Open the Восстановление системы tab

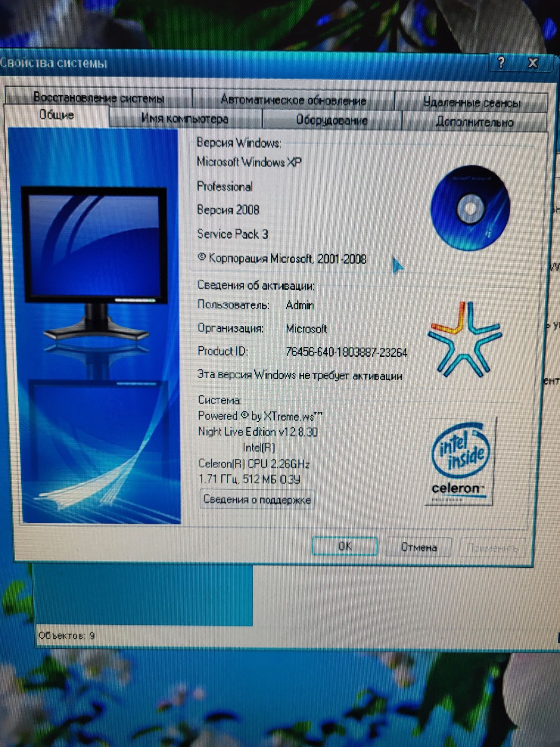click(x=99, y=97)
